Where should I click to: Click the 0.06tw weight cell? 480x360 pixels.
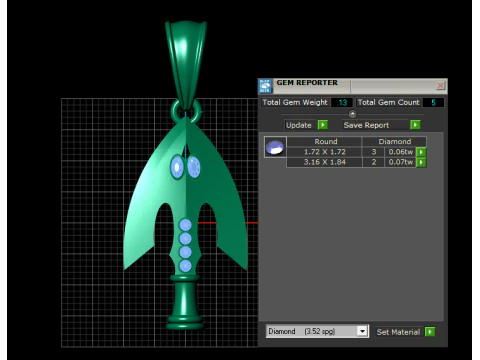(401, 152)
